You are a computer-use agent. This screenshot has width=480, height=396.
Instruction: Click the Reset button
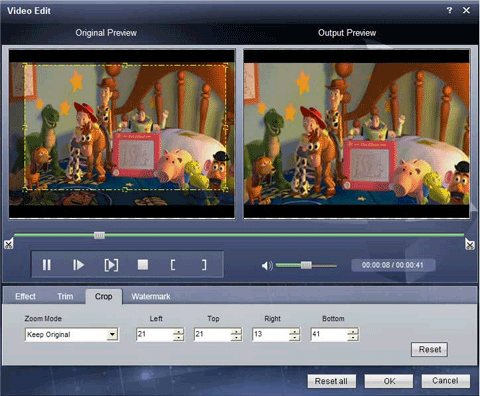pos(429,349)
